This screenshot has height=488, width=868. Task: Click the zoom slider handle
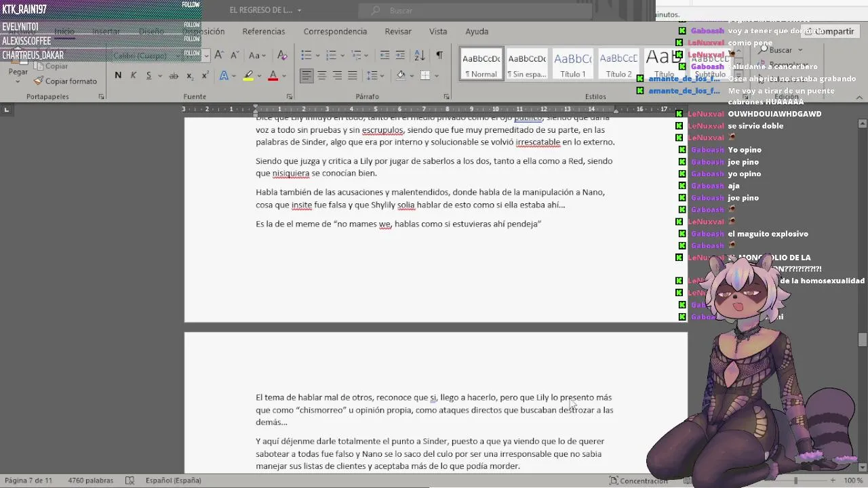click(x=796, y=481)
